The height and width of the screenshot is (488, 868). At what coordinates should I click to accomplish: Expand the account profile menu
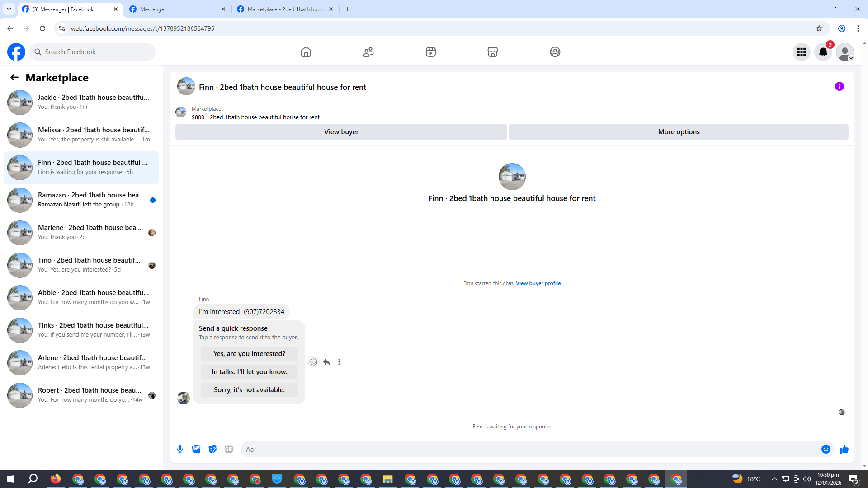point(844,52)
